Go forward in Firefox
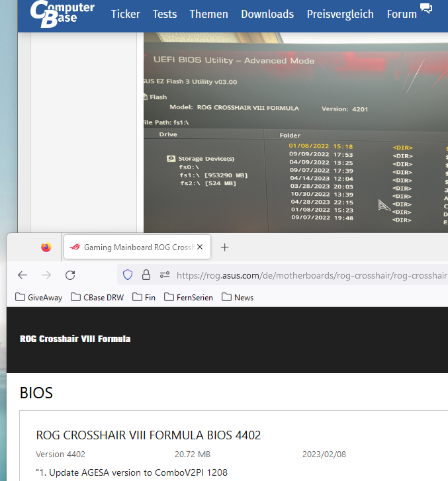The image size is (448, 481). pyautogui.click(x=46, y=275)
